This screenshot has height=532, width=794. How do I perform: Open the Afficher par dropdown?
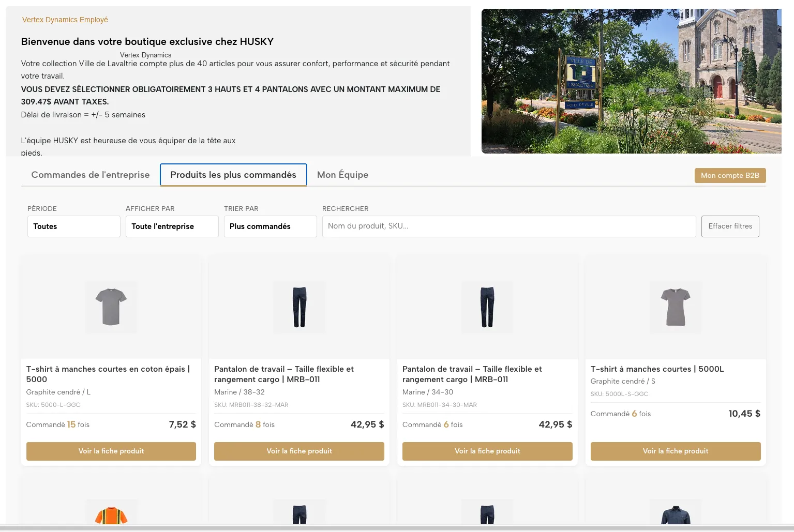click(x=172, y=226)
